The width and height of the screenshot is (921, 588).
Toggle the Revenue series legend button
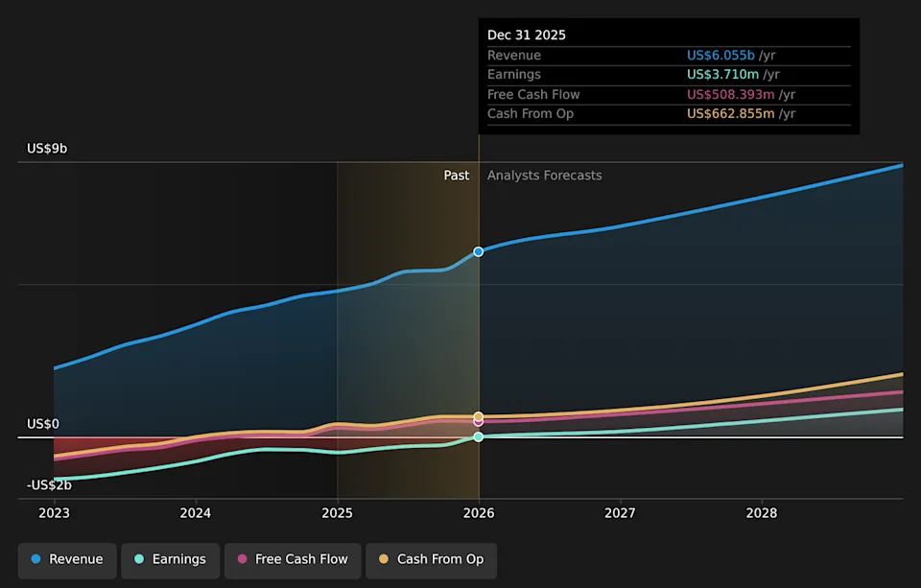67,559
